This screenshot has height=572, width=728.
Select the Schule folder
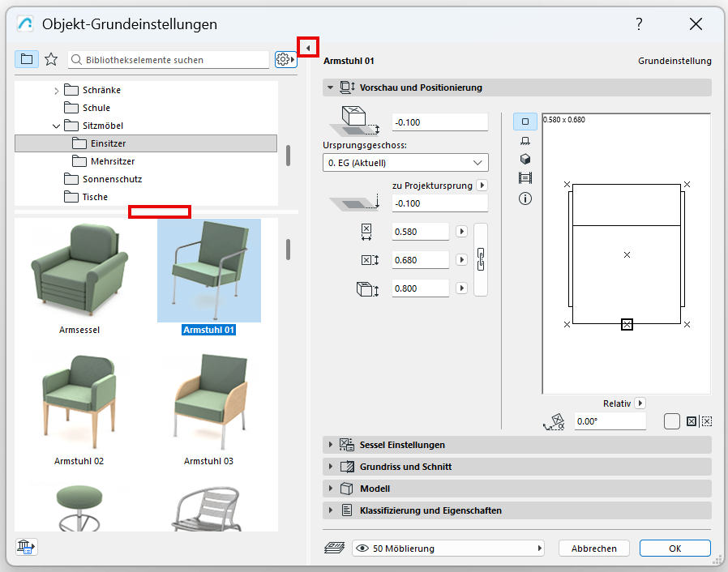pos(87,108)
